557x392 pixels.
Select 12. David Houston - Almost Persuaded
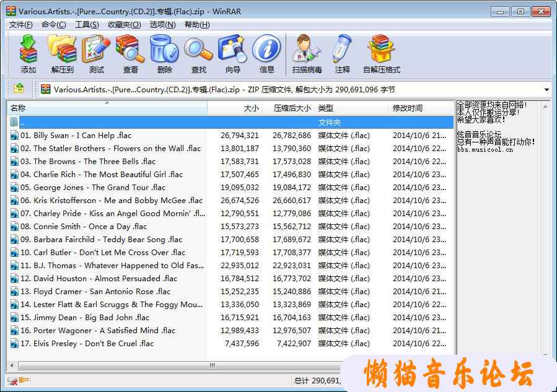(99, 279)
